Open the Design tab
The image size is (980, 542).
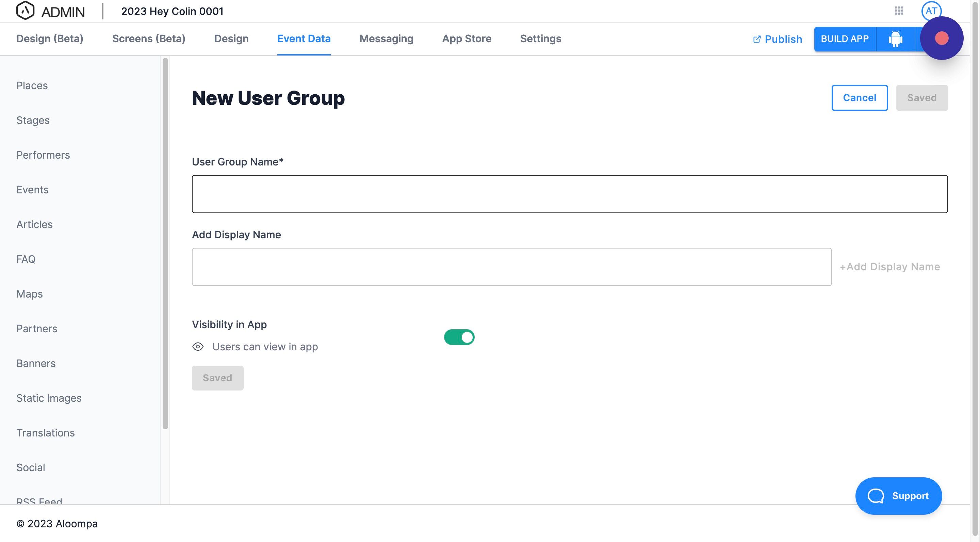coord(231,38)
